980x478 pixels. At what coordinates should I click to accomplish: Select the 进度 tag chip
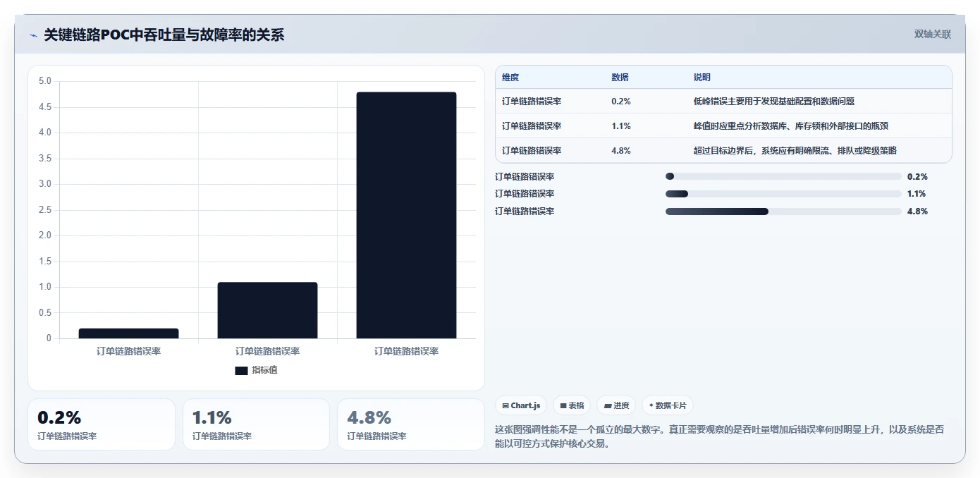coord(616,405)
